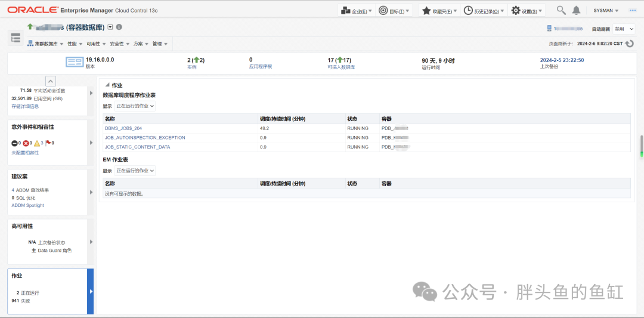
Task: Open EM 作业表 显示 filter dropdown
Action: click(x=135, y=171)
